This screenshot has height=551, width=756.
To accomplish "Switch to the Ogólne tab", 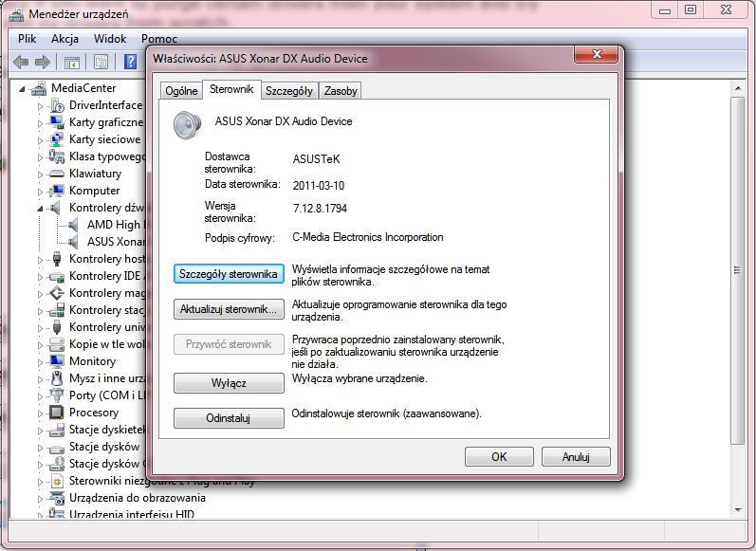I will point(181,91).
